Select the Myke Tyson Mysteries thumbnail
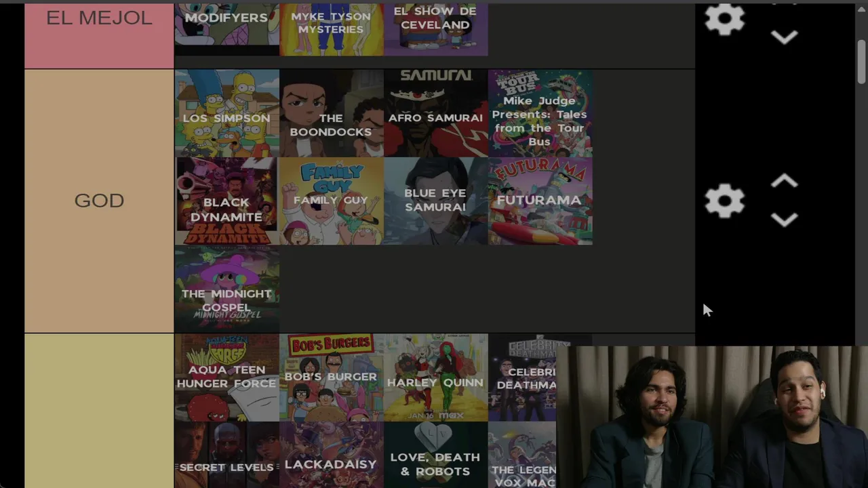This screenshot has height=488, width=868. pos(332,29)
